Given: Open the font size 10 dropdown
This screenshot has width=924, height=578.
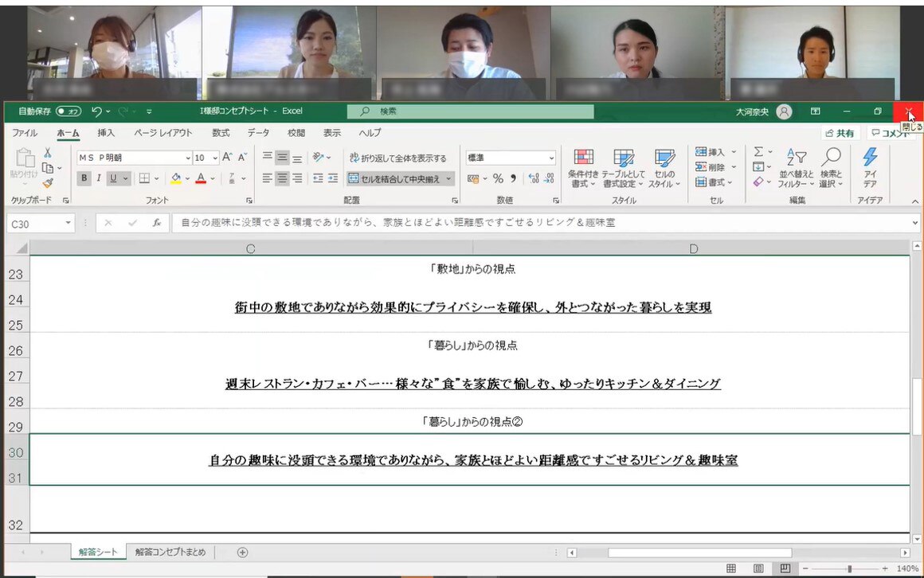Looking at the screenshot, I should pos(215,158).
